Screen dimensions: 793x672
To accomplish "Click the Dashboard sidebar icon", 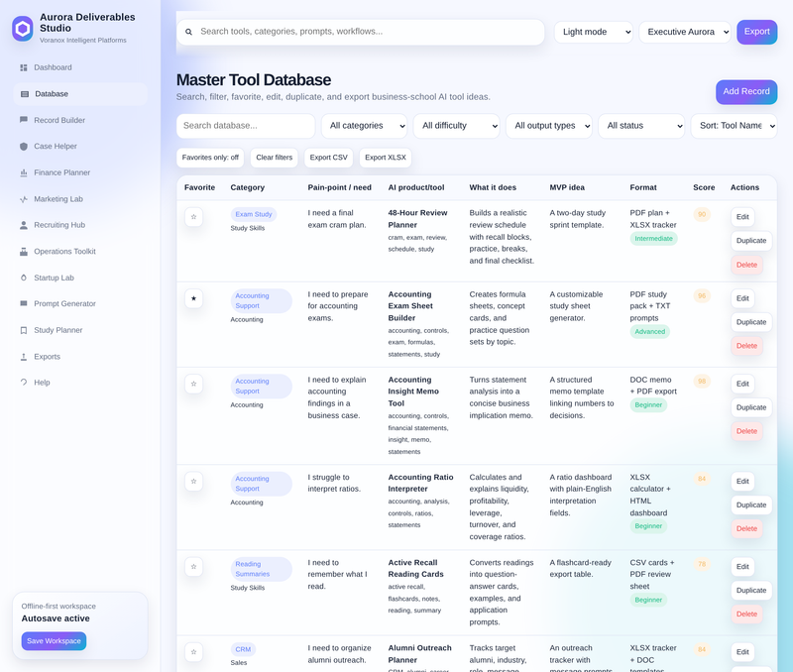I will [x=23, y=67].
